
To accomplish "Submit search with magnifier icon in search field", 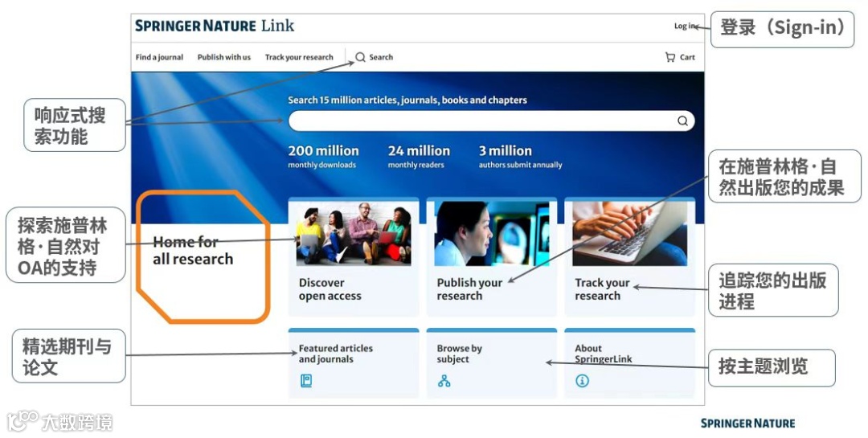I will tap(682, 121).
